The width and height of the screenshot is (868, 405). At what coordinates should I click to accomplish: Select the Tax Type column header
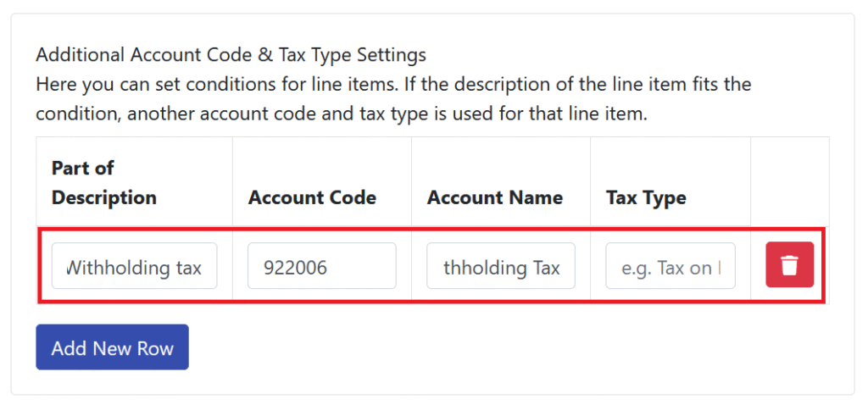tap(646, 197)
